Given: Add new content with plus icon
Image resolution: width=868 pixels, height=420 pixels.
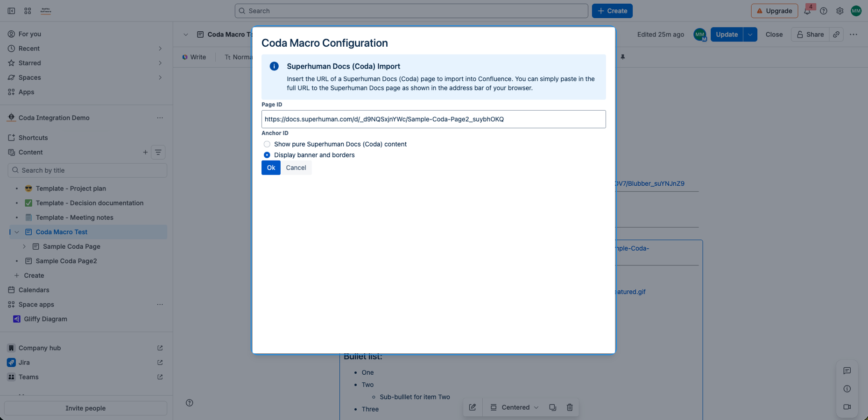Looking at the screenshot, I should pyautogui.click(x=145, y=152).
